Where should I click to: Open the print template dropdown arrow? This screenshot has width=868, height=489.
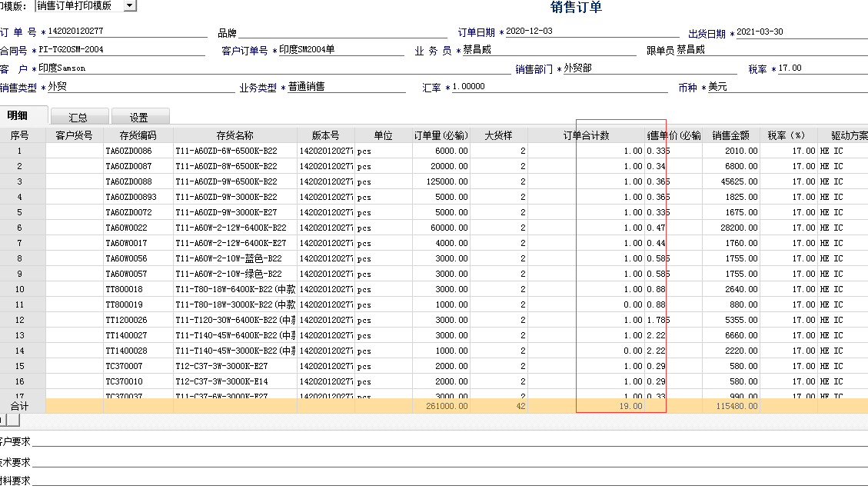coord(130,5)
